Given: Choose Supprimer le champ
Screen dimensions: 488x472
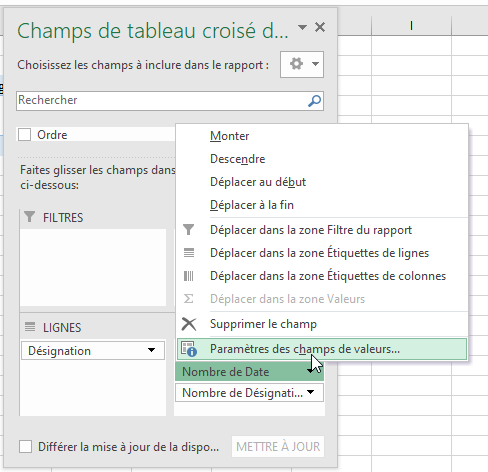Looking at the screenshot, I should pos(322,324).
